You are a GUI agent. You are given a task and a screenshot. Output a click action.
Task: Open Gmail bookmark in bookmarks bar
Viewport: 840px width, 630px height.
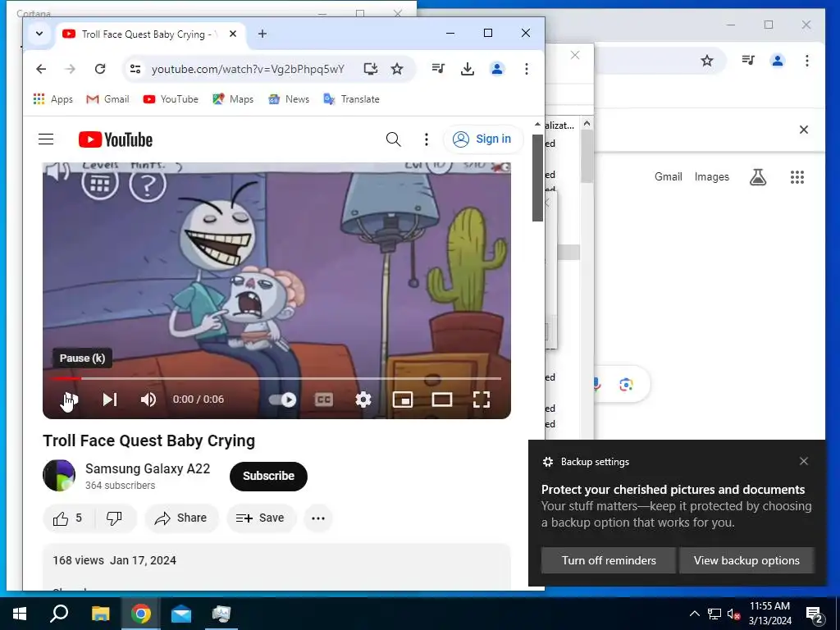coord(107,99)
